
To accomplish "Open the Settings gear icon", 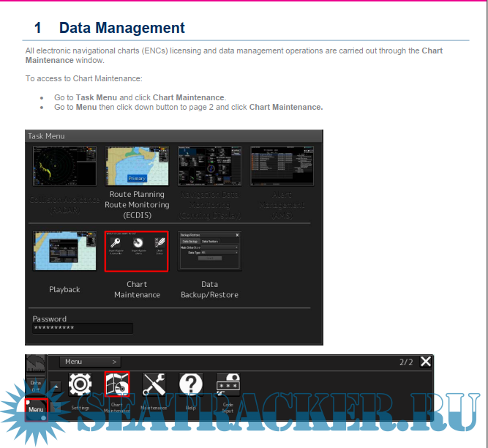I will (x=80, y=385).
